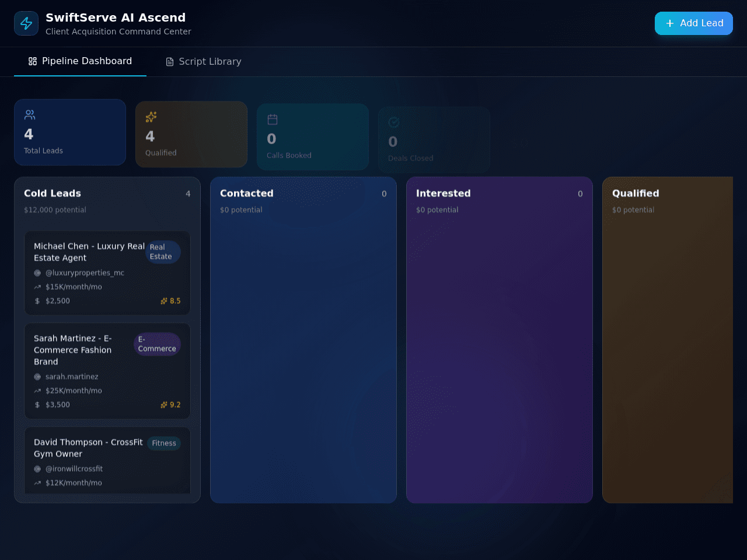Click the $15K/month/mo revenue text
The width and height of the screenshot is (747, 560).
click(74, 287)
